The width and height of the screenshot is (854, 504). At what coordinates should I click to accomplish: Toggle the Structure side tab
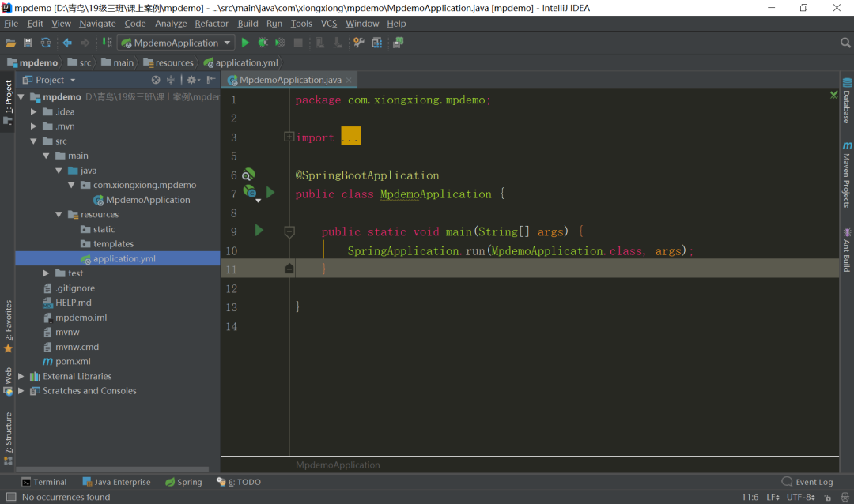[8, 438]
